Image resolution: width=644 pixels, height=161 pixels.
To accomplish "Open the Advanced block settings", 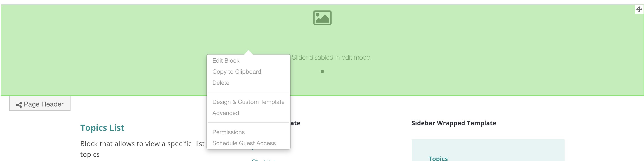I will [226, 113].
